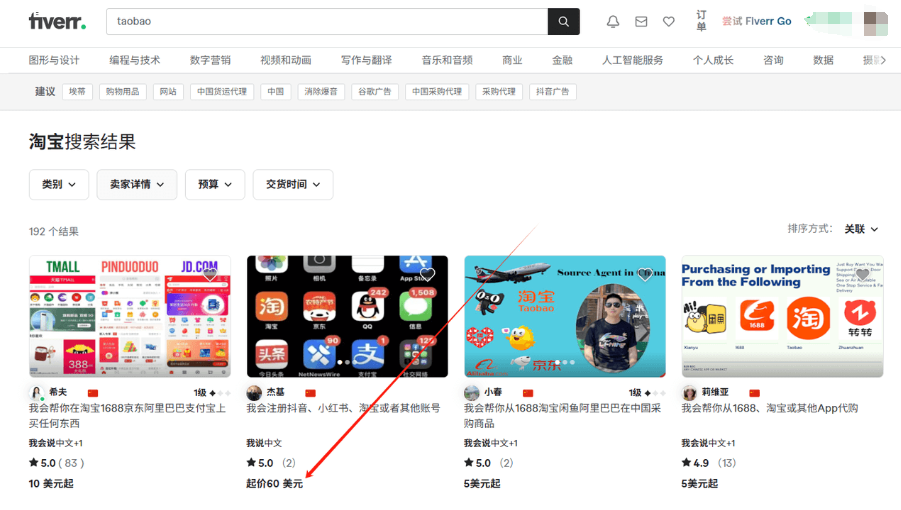Go to 人工智能服务 category
The width and height of the screenshot is (901, 510).
(x=632, y=60)
